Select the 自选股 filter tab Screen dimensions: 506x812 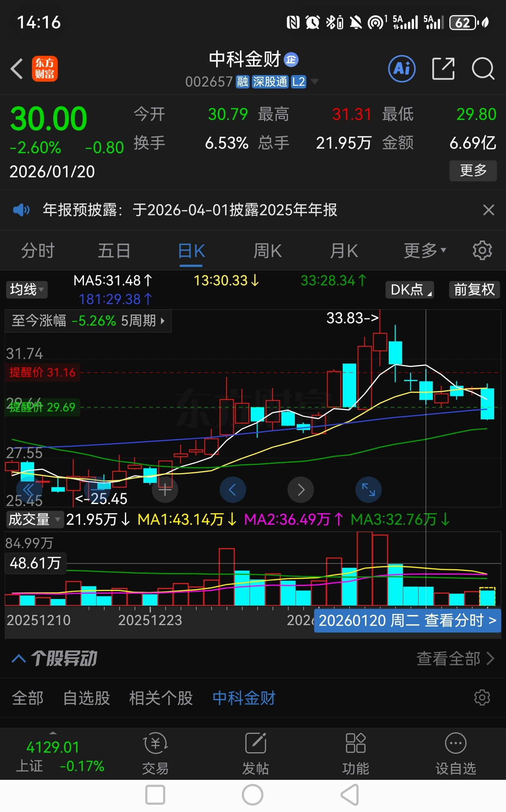point(87,698)
